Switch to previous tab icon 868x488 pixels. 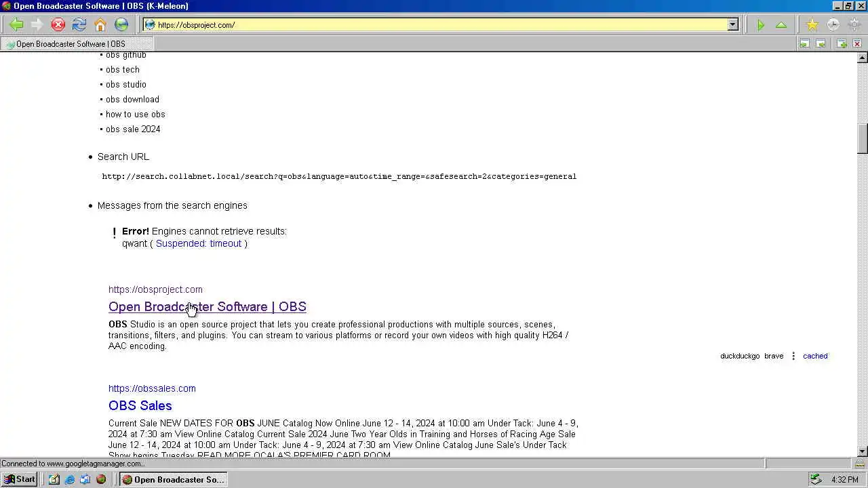tap(804, 44)
